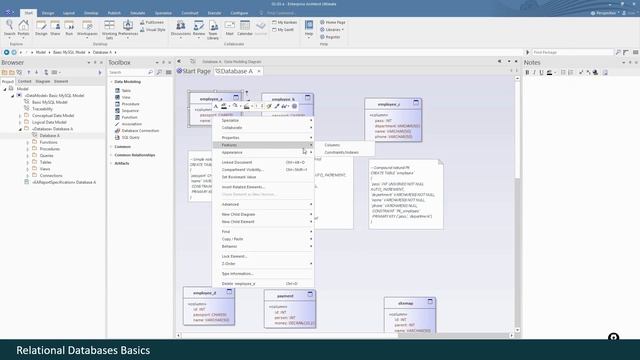Viewport: 640px width, 360px height.
Task: Click the Design ribbon icon
Action: point(41,28)
